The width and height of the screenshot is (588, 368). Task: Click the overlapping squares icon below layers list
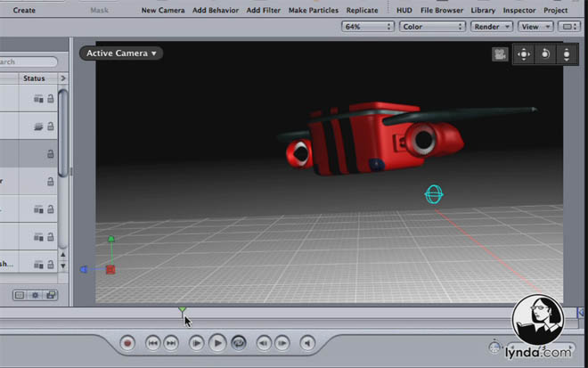pyautogui.click(x=51, y=295)
